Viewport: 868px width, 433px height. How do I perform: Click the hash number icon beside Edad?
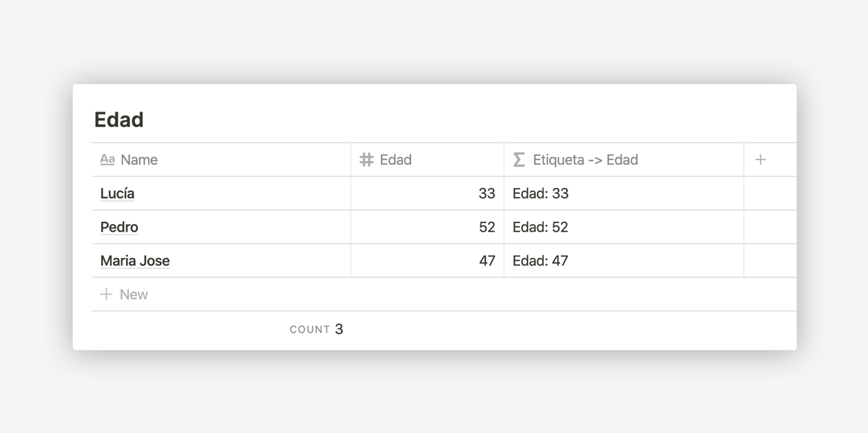pyautogui.click(x=366, y=160)
